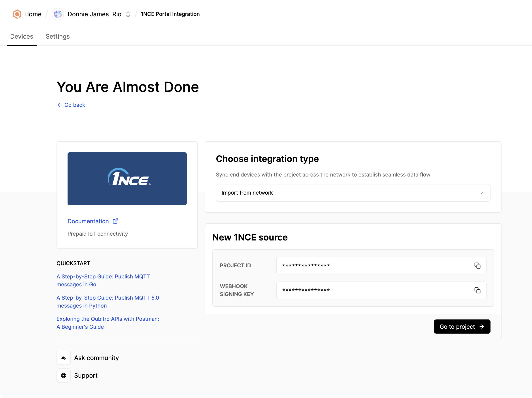Click the Sync end devices description text
Screen dimensions: 532x398
(323, 175)
